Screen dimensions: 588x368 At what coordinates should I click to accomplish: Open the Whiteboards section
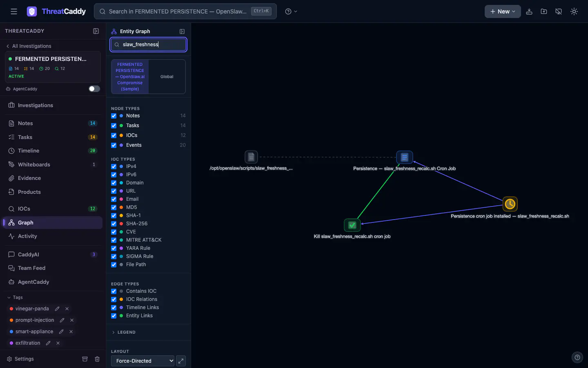pos(53,165)
